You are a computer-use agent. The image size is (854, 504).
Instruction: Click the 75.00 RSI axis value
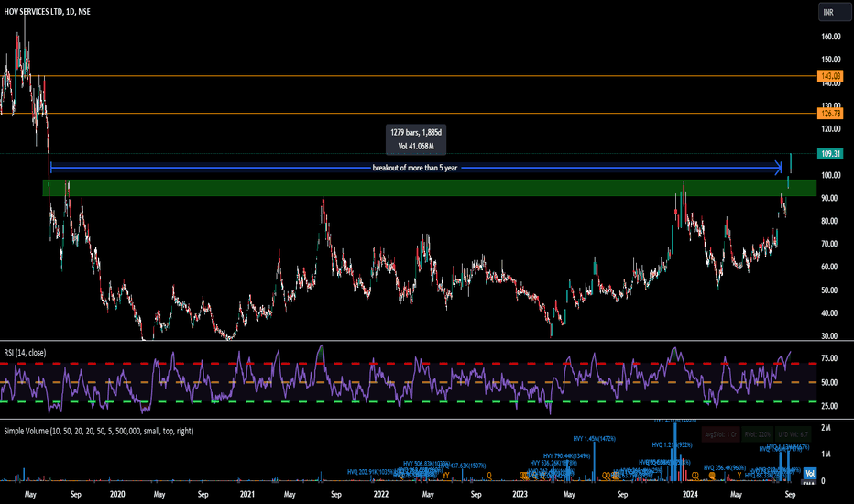(x=829, y=358)
